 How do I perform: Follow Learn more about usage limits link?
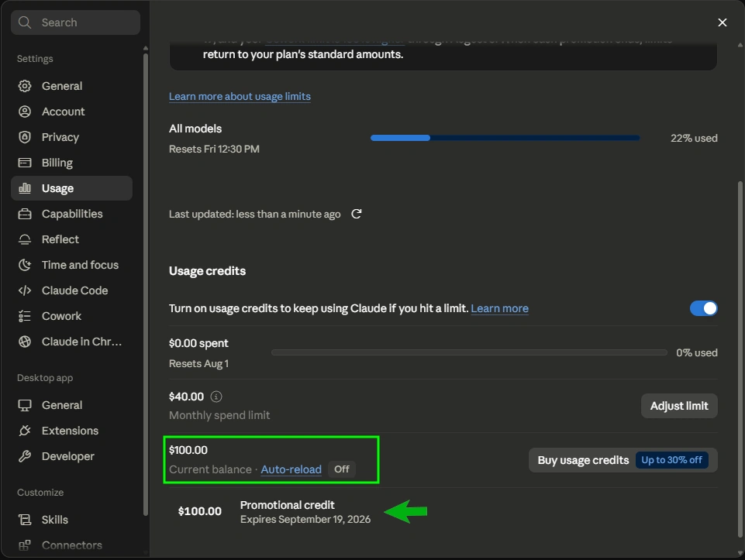point(240,96)
